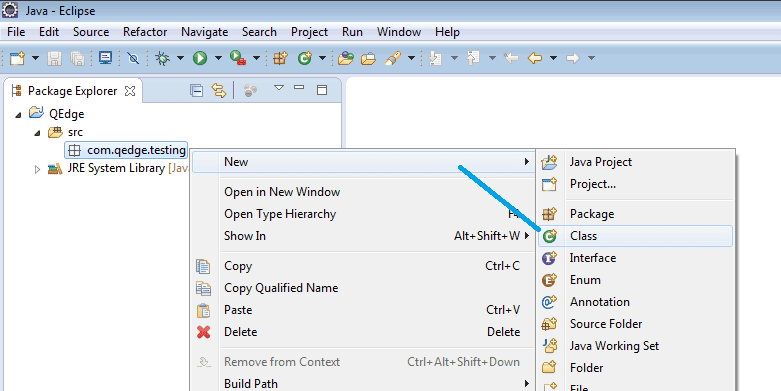Select the com.qedge.testing package

click(x=126, y=150)
